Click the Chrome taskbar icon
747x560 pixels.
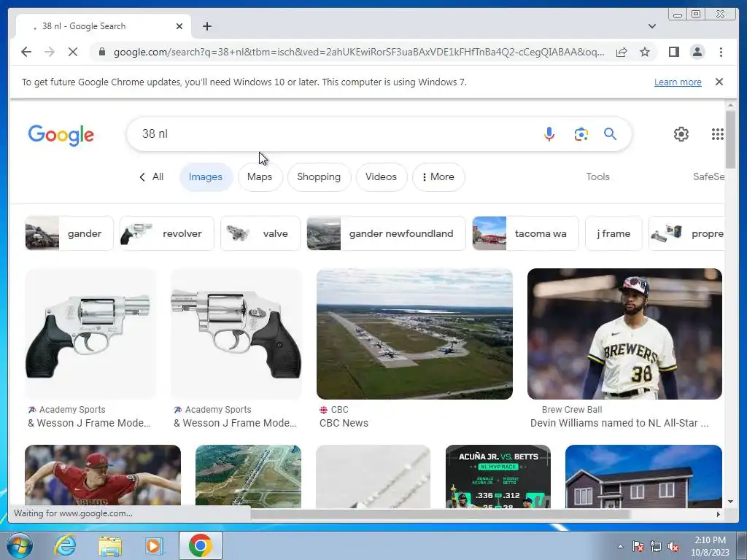click(200, 545)
